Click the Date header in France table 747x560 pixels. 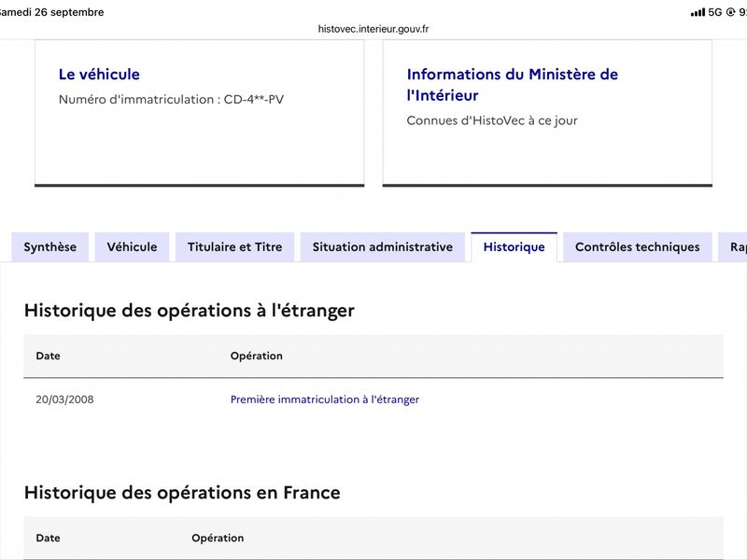(49, 539)
